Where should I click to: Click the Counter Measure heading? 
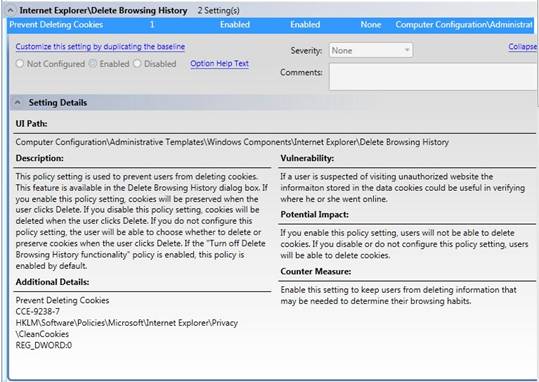click(316, 271)
